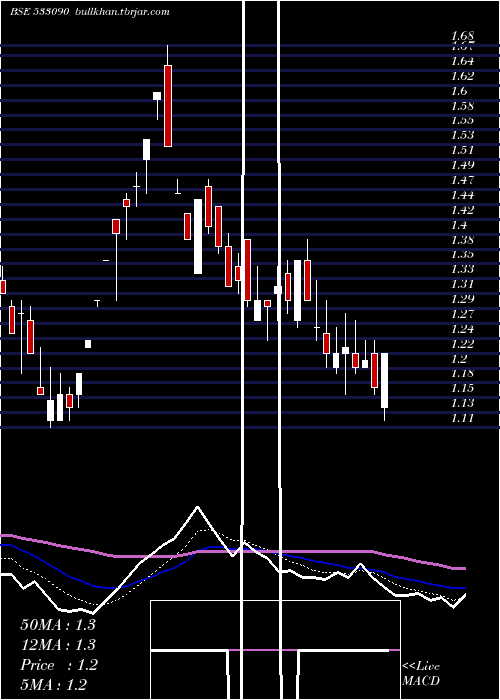Click the 1.13 price axis label
Screen dimensions: 500x700
tap(462, 403)
